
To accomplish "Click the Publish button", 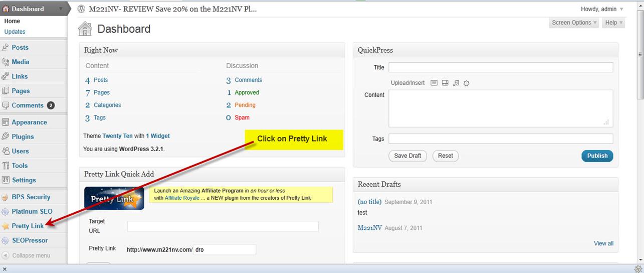I will 597,156.
